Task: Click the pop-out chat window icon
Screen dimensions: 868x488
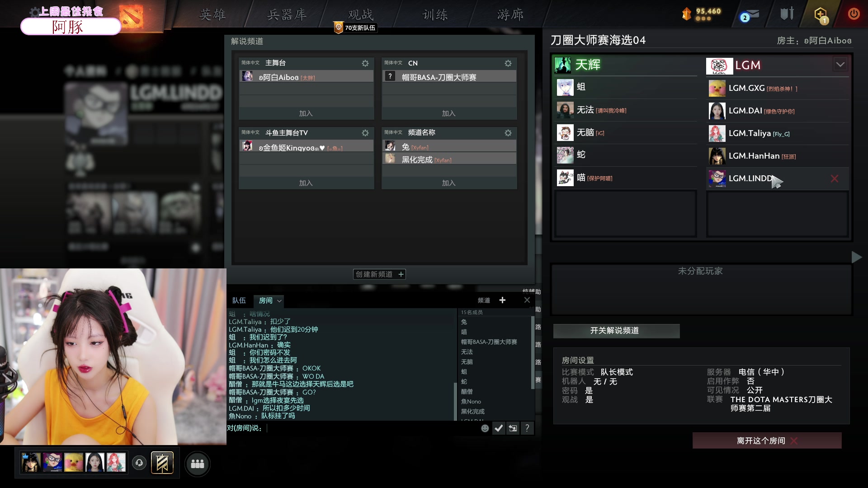Action: pos(513,428)
